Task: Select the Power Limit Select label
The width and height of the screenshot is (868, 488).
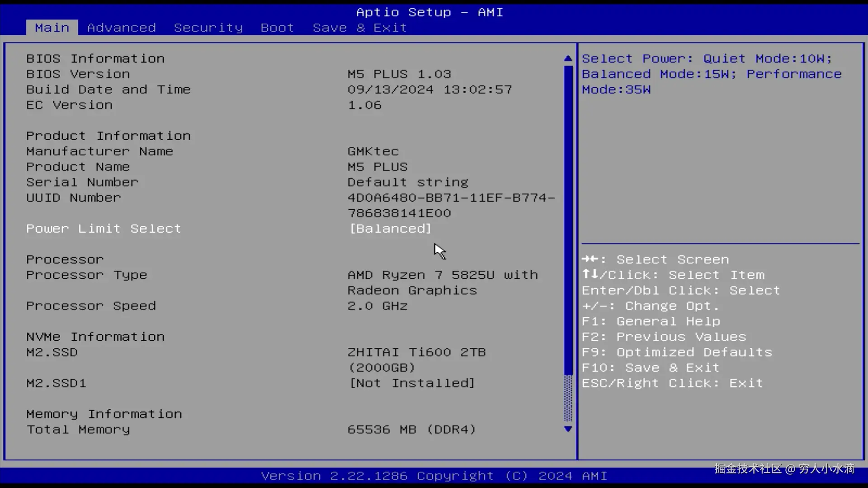Action: click(x=104, y=229)
